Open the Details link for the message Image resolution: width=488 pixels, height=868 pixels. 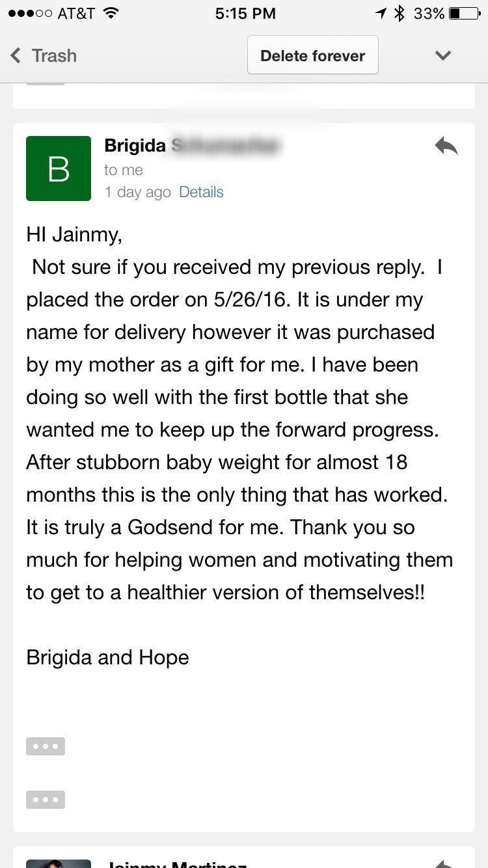(x=201, y=192)
